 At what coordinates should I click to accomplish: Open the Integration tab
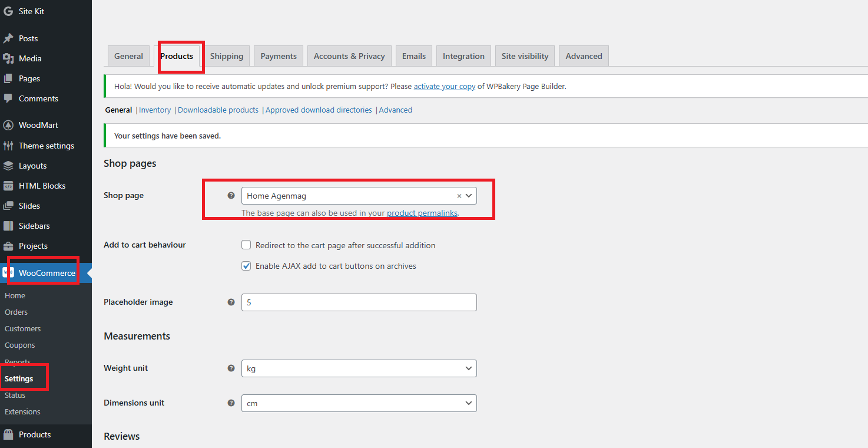pos(463,56)
